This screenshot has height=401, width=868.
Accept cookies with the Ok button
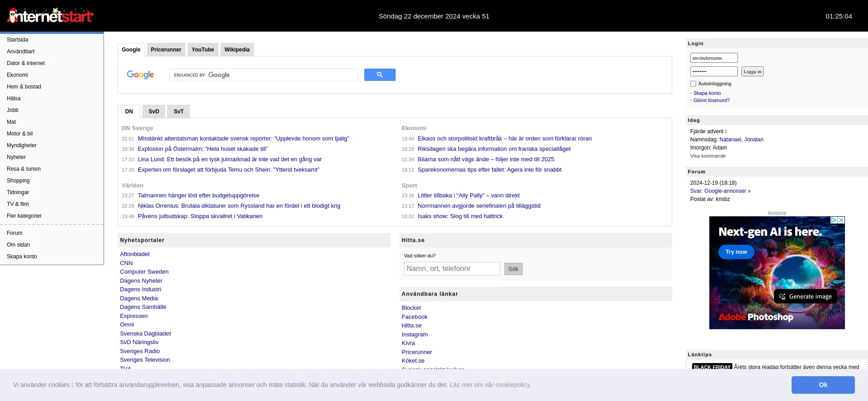[x=823, y=385]
